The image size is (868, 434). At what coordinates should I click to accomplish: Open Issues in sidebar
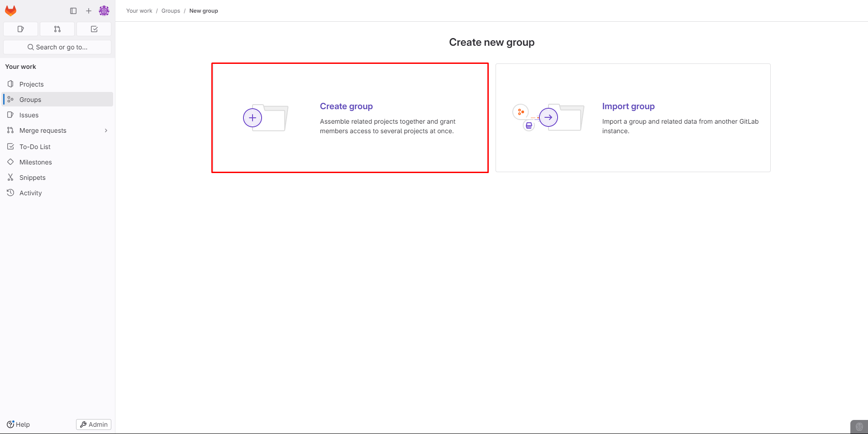click(29, 115)
